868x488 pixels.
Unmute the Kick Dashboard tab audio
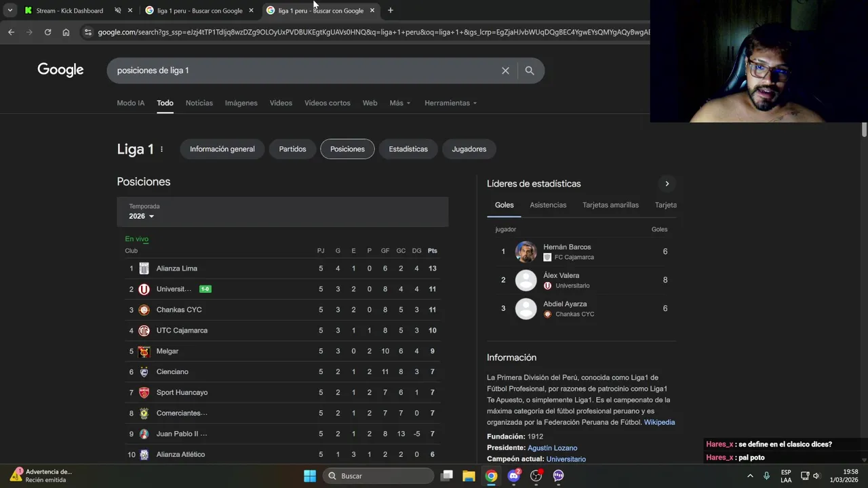[x=118, y=10]
